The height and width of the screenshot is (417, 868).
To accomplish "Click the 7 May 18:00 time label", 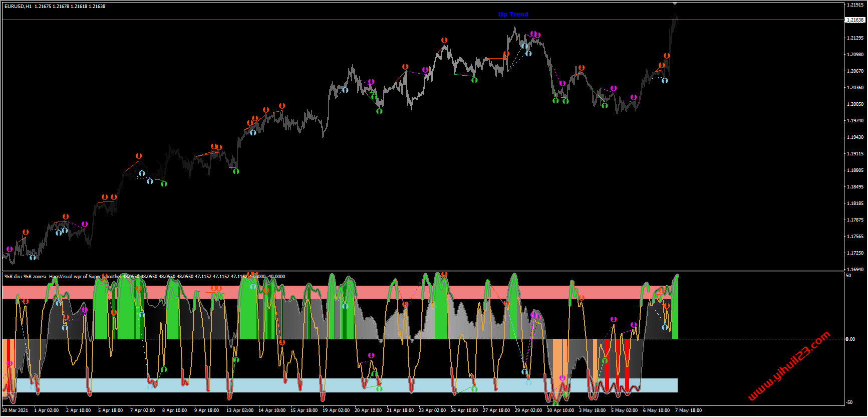I will pyautogui.click(x=688, y=410).
